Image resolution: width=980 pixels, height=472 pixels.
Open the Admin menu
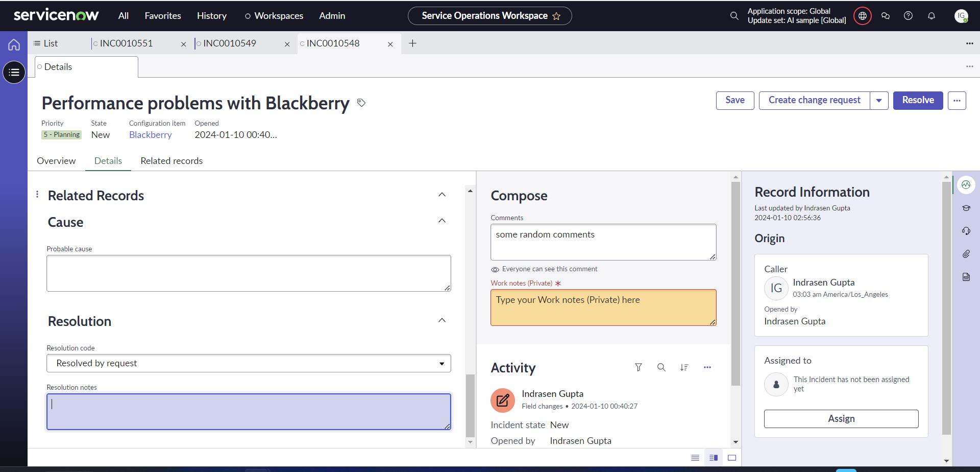click(x=332, y=16)
